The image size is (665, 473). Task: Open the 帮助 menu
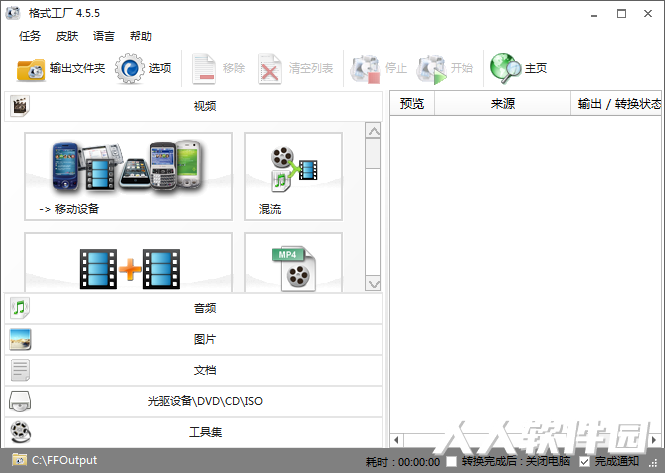click(x=141, y=36)
